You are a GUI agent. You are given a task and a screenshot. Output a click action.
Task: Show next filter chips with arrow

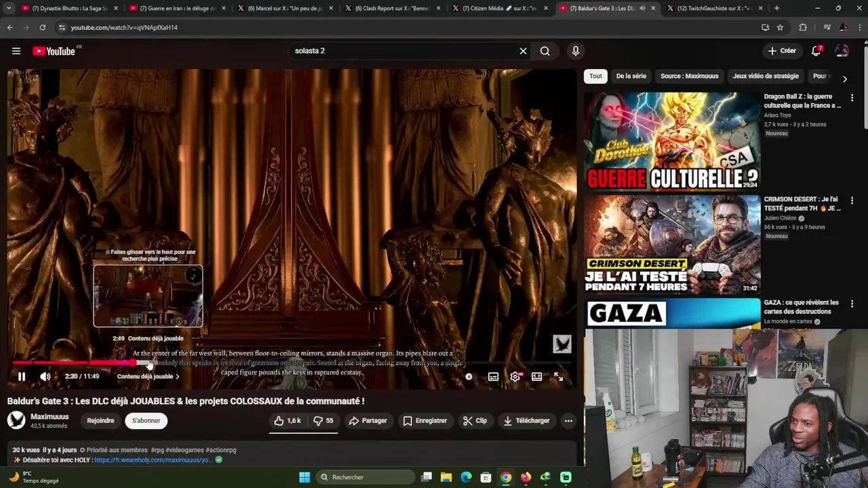coord(844,79)
